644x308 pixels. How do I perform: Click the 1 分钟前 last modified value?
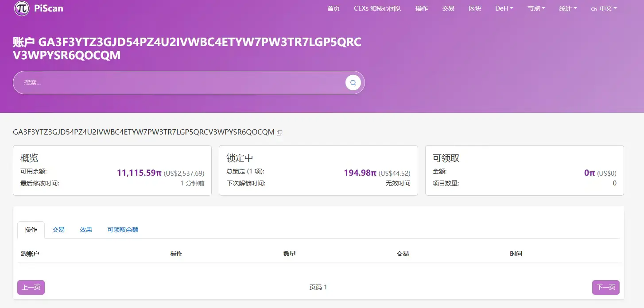[x=192, y=183]
